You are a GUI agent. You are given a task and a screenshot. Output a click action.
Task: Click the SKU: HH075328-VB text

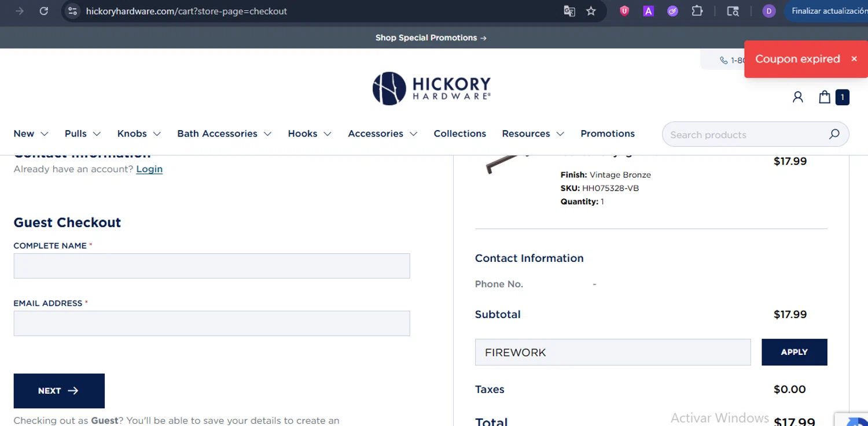[599, 188]
